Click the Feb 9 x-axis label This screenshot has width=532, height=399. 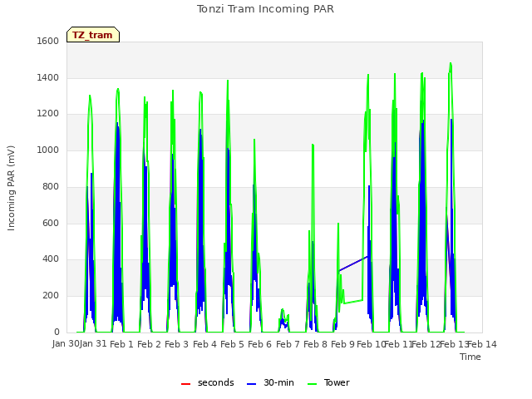[x=342, y=344]
